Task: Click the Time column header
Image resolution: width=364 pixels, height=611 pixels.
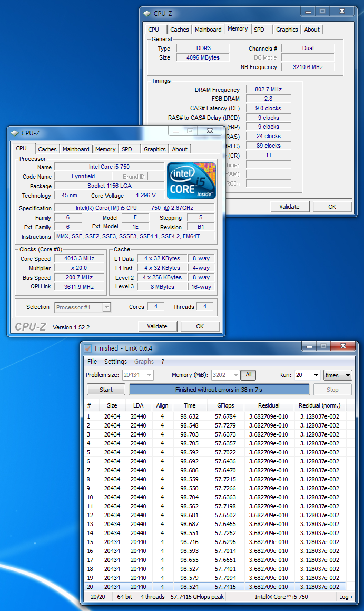Action: [190, 405]
